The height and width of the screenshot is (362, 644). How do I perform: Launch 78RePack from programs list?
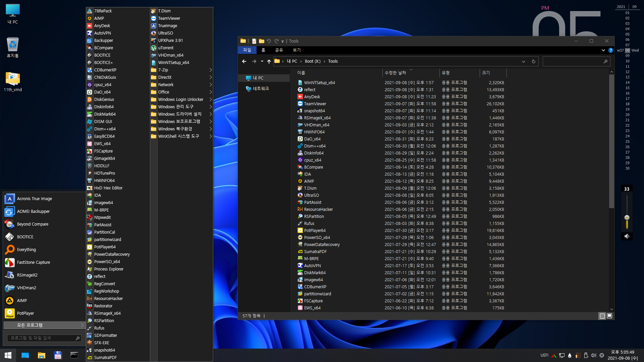[x=117, y=11]
